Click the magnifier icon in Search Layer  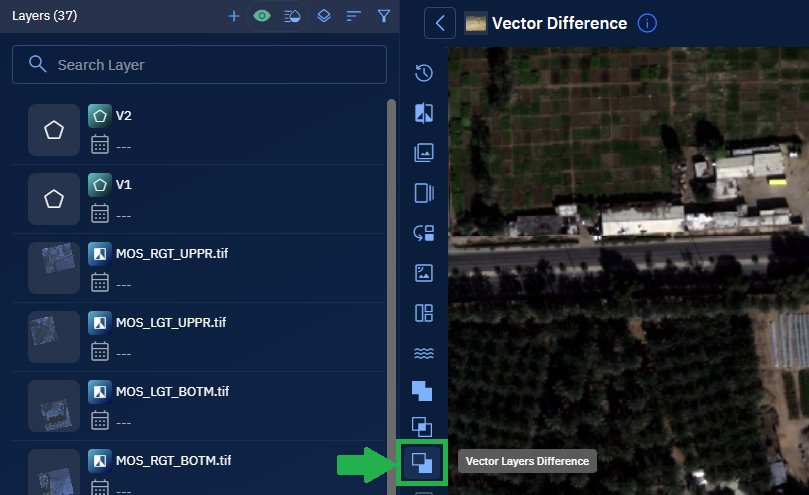coord(38,64)
